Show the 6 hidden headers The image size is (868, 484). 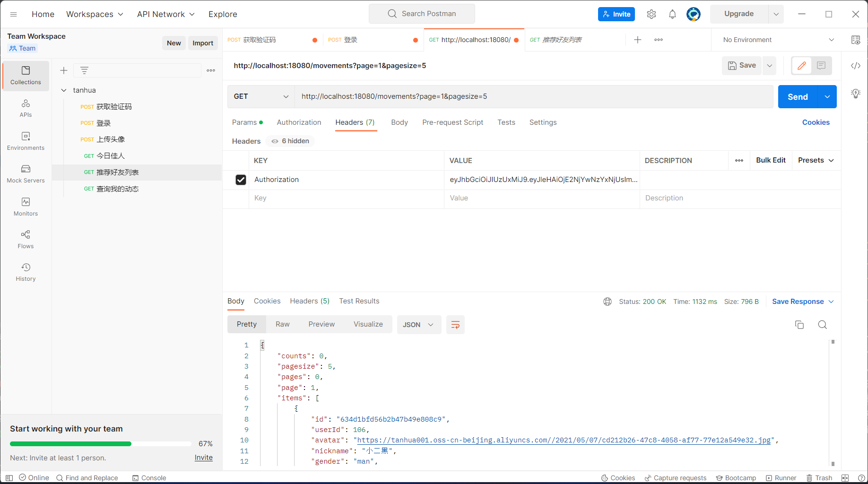pos(290,141)
